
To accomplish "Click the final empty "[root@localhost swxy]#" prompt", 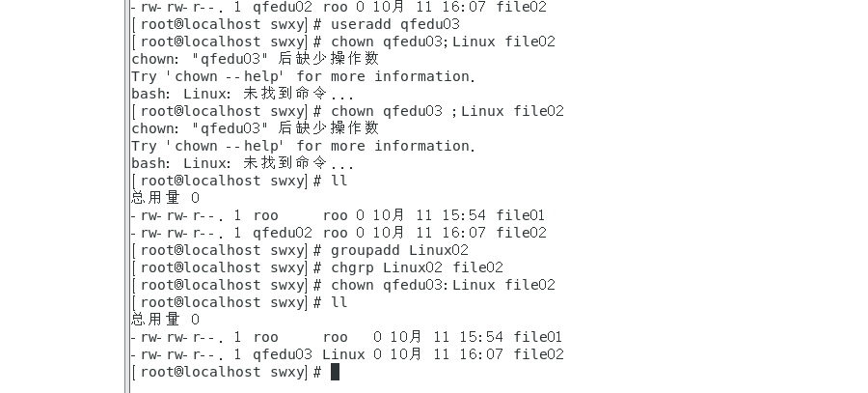I will (x=226, y=372).
